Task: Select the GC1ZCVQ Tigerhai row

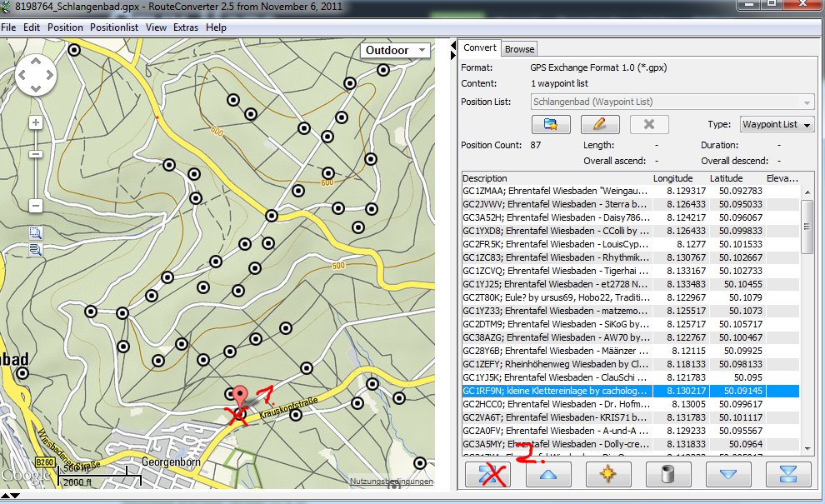Action: (631, 271)
